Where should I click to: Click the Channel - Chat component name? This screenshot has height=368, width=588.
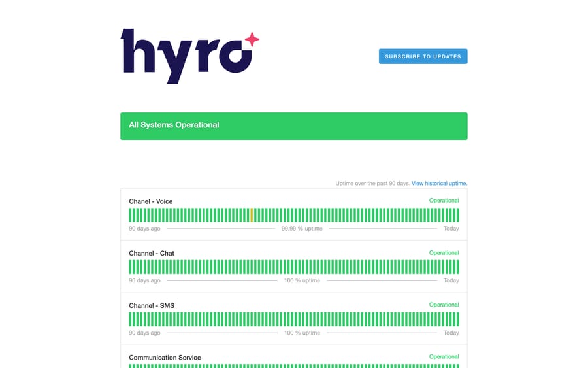click(152, 253)
